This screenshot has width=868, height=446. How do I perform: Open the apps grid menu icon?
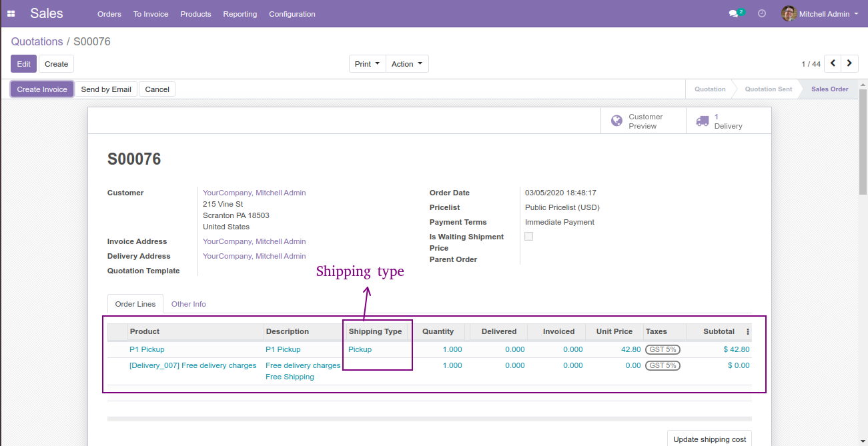[x=11, y=13]
